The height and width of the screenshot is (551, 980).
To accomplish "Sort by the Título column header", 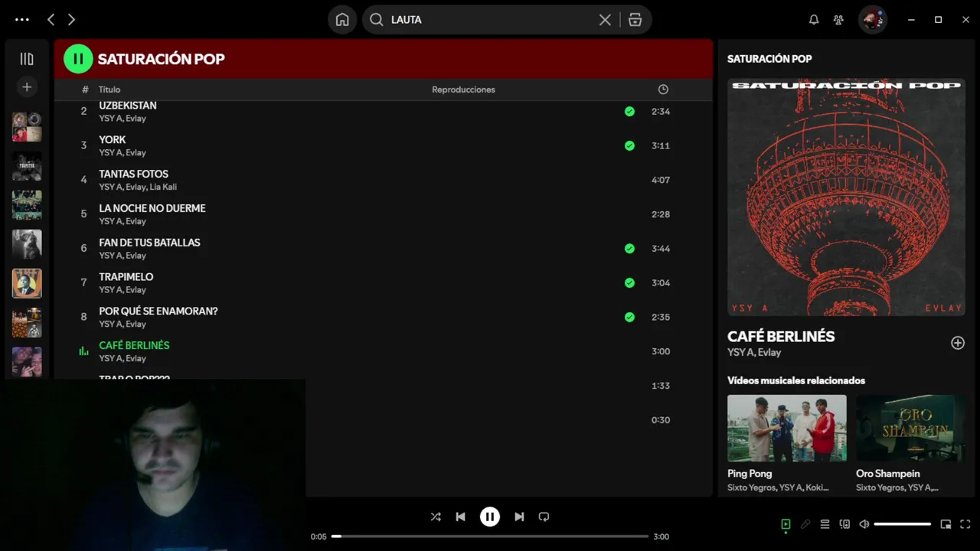I will point(109,90).
